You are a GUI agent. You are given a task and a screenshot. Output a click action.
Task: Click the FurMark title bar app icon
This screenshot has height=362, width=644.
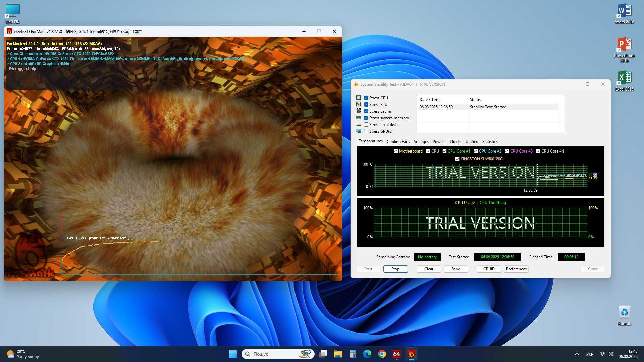(9, 31)
